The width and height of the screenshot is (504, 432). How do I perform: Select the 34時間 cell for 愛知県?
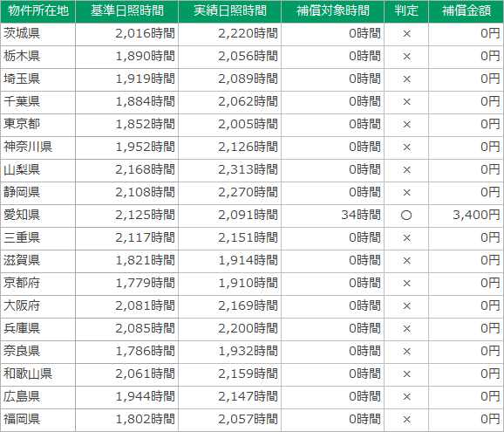(333, 216)
